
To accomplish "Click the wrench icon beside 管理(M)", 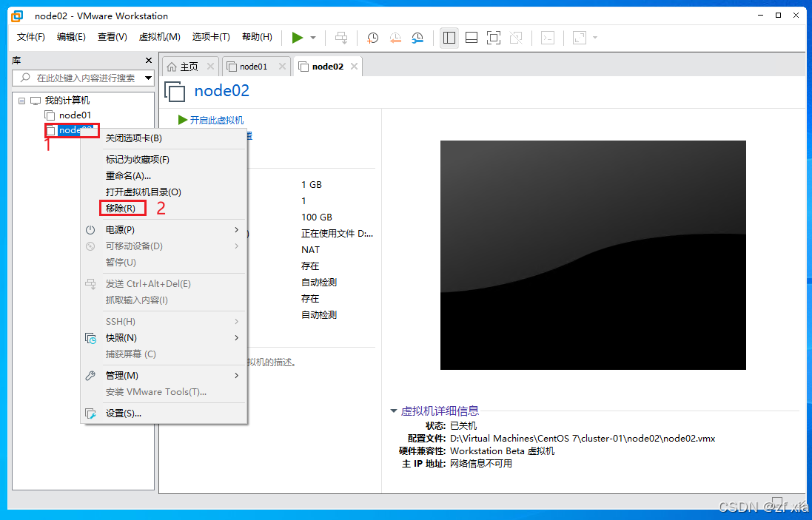I will coord(90,377).
